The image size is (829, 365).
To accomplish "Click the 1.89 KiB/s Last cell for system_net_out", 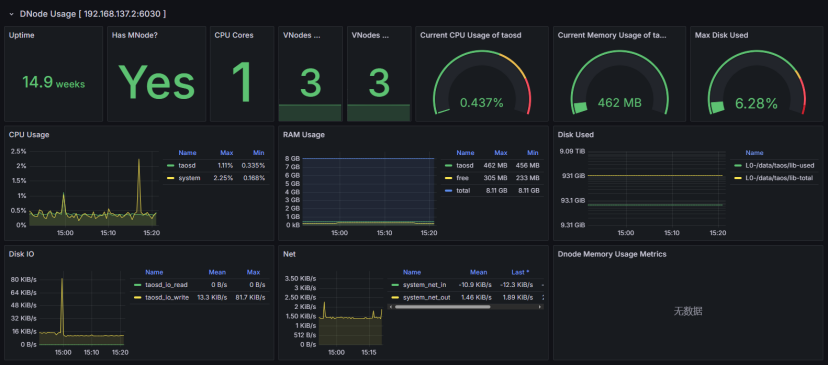I will point(517,297).
